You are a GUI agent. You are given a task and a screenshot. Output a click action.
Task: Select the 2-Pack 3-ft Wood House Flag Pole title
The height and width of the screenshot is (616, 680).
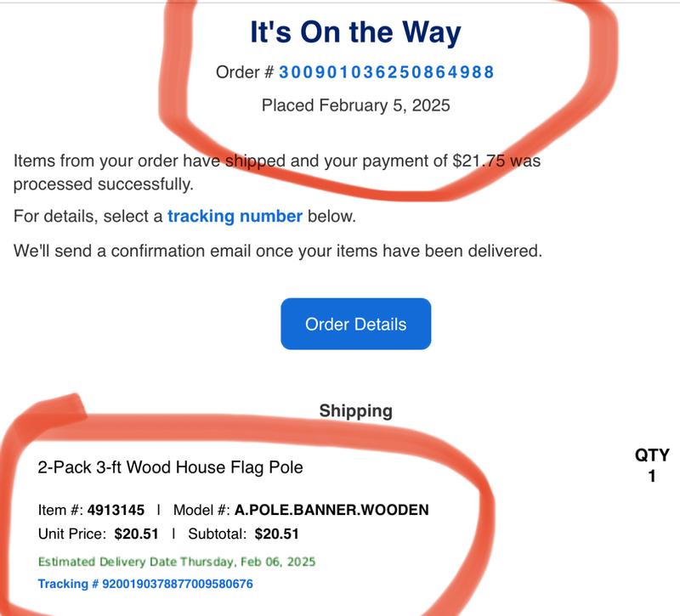[x=170, y=467]
